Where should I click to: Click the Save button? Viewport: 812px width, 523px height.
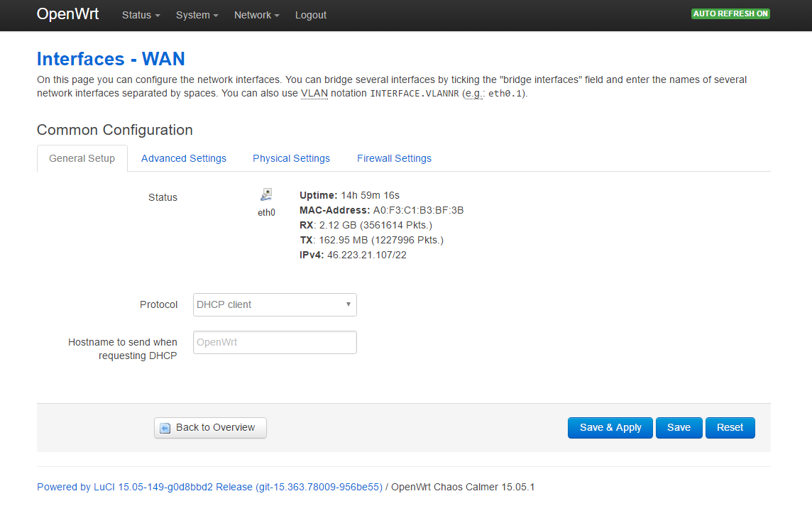pos(679,428)
